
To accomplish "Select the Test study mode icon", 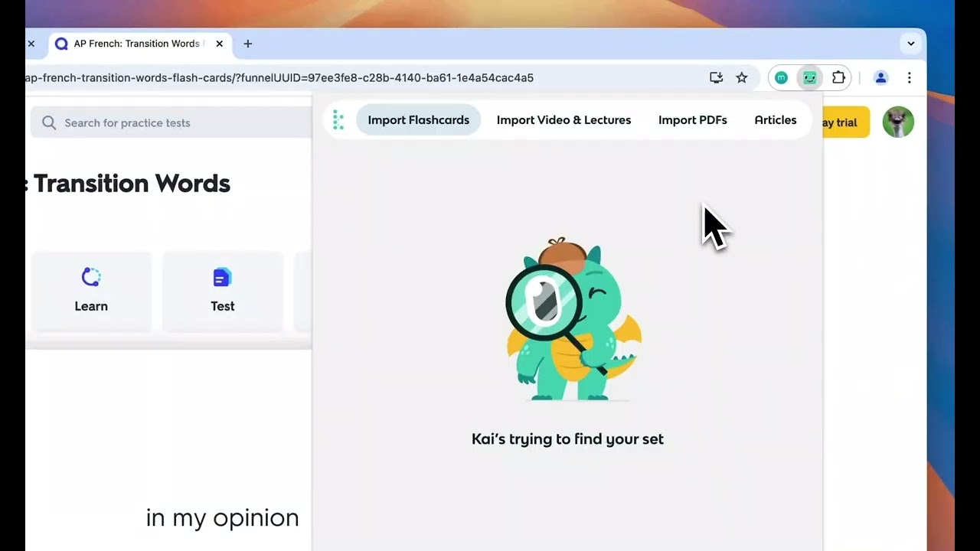I will (222, 277).
